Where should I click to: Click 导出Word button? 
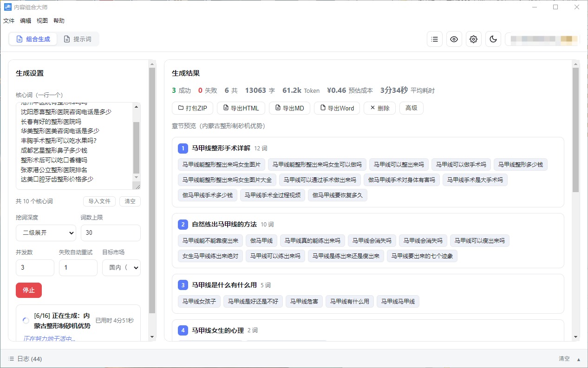[337, 108]
